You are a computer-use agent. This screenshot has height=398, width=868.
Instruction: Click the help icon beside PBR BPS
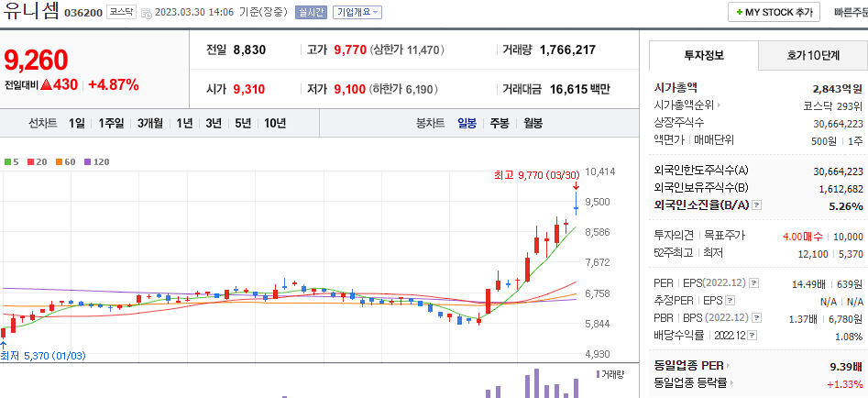coord(757,318)
